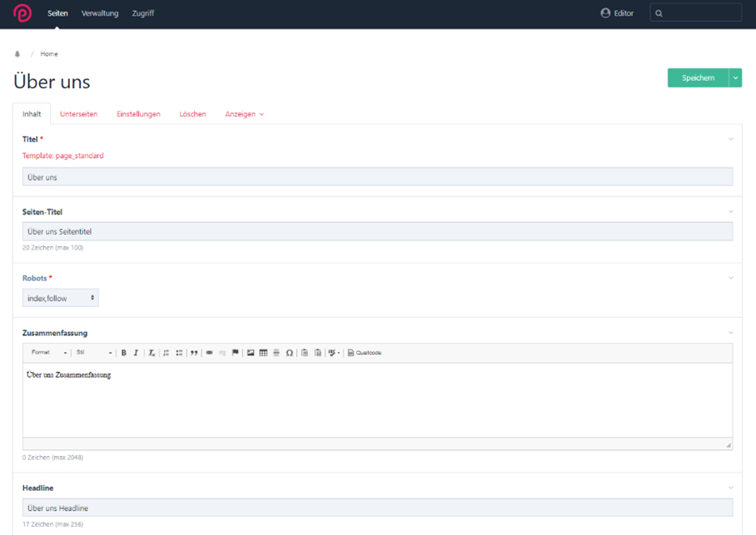Collapse the Titel field section
The height and width of the screenshot is (535, 756).
click(x=731, y=139)
